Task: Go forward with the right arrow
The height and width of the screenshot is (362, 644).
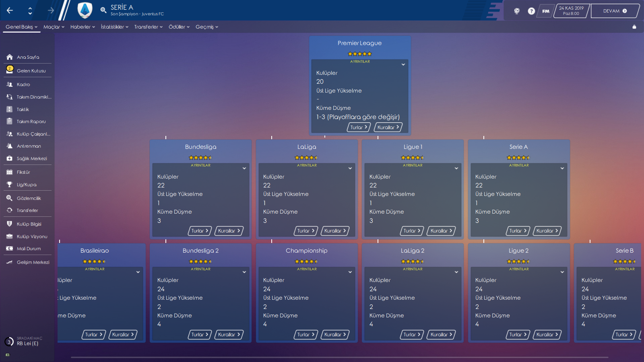Action: 51,10
